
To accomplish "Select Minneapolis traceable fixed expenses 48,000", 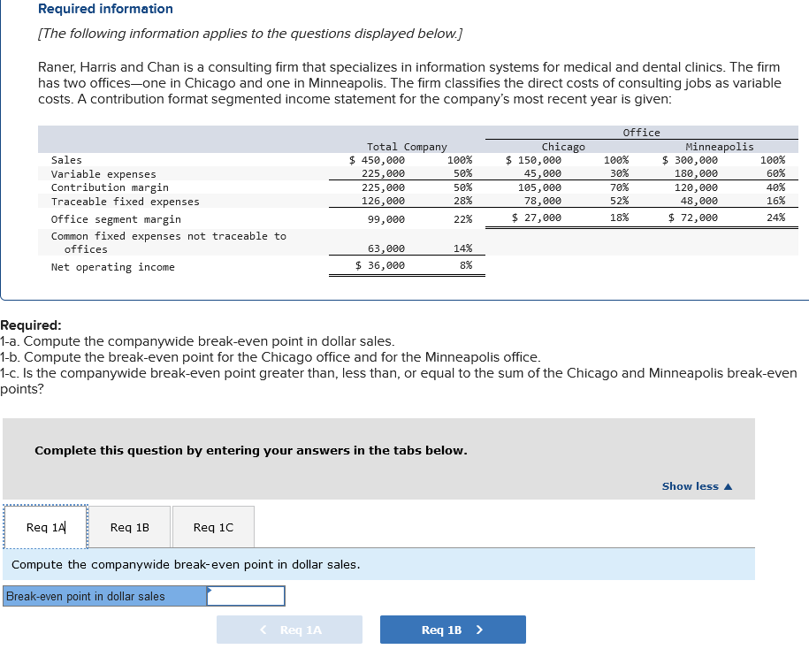I will (699, 201).
